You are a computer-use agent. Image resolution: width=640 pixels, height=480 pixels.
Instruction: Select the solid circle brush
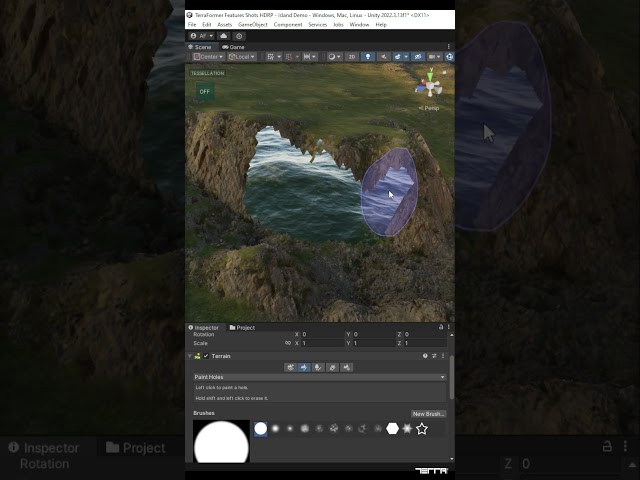pos(261,429)
